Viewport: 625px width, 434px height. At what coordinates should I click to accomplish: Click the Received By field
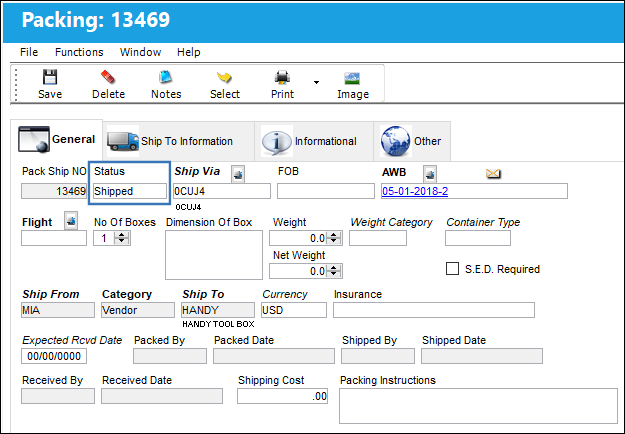click(x=58, y=396)
